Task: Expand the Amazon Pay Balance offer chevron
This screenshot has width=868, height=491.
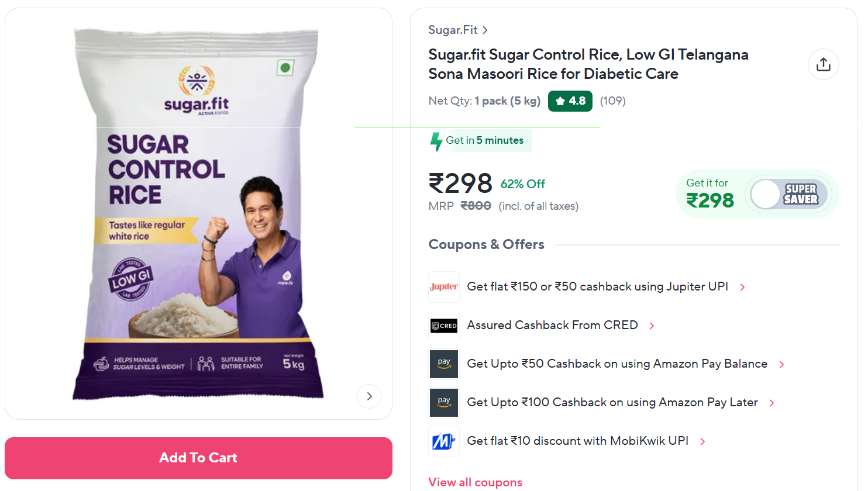Action: (781, 364)
